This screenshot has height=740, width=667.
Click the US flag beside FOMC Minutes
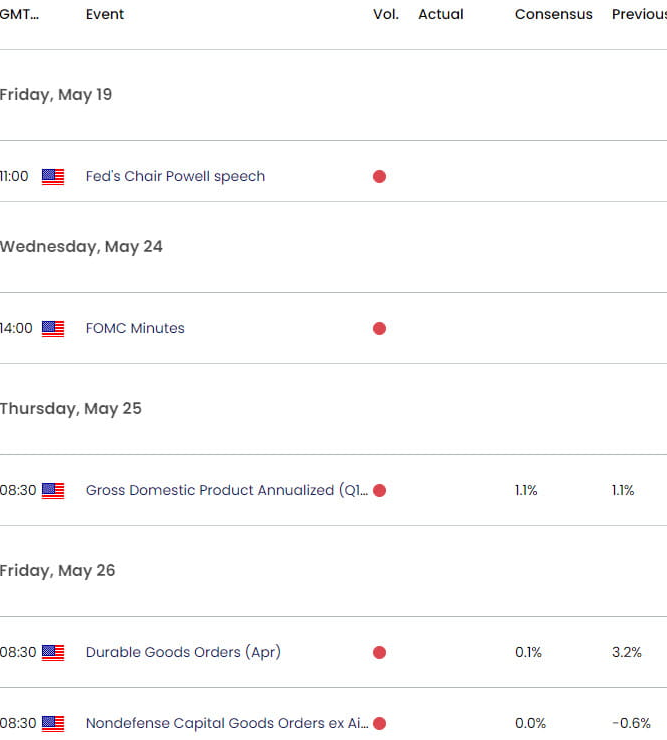[x=53, y=329]
